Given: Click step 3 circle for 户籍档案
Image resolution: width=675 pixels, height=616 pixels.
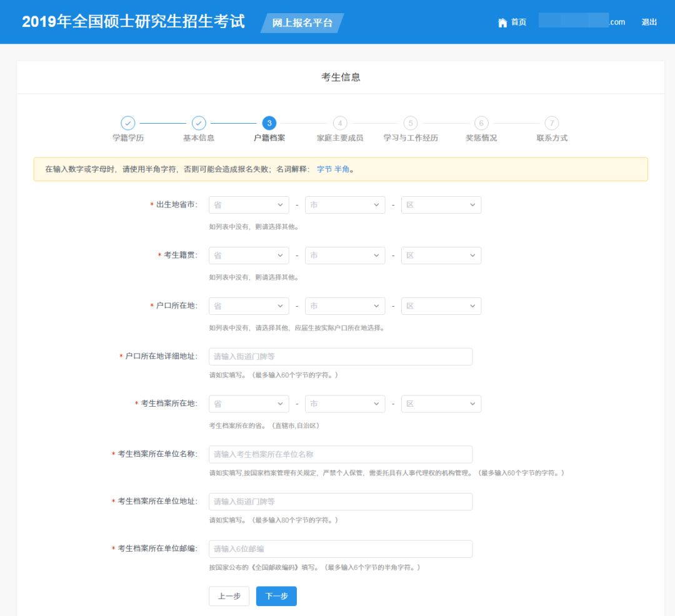Looking at the screenshot, I should point(269,123).
